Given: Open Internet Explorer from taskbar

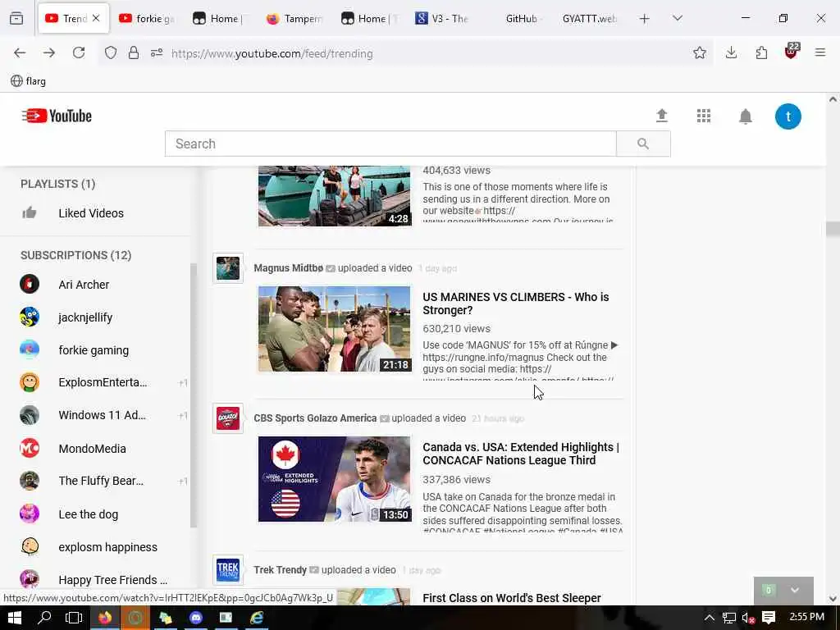Looking at the screenshot, I should [257, 618].
